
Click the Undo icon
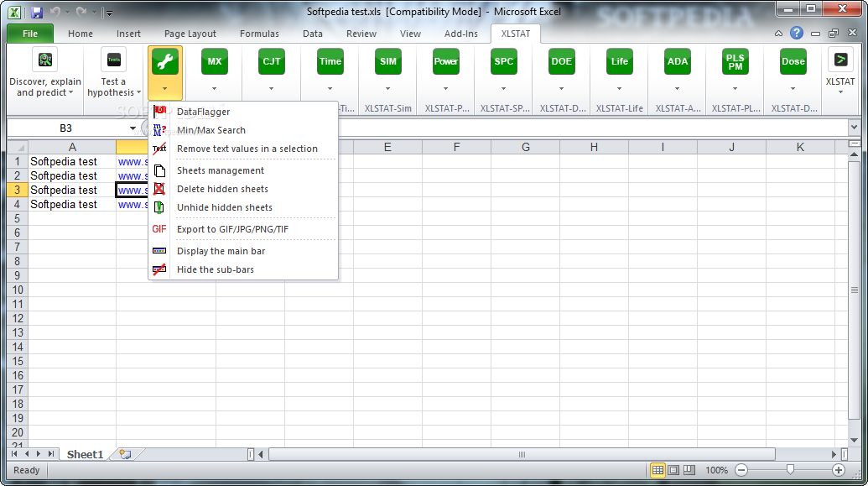55,12
